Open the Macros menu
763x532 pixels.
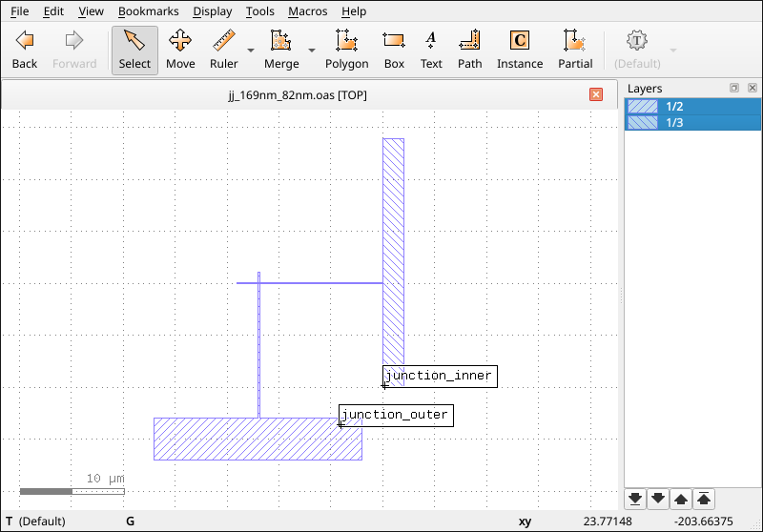(x=307, y=11)
